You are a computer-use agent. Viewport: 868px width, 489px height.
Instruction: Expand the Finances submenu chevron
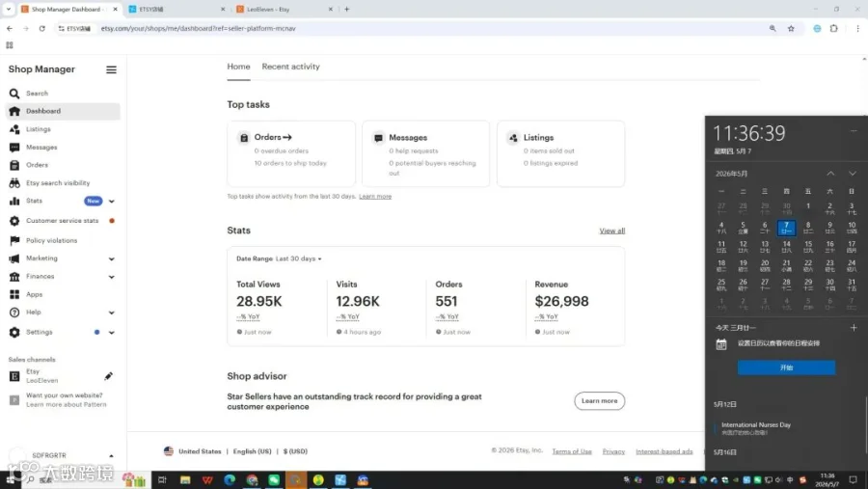111,277
